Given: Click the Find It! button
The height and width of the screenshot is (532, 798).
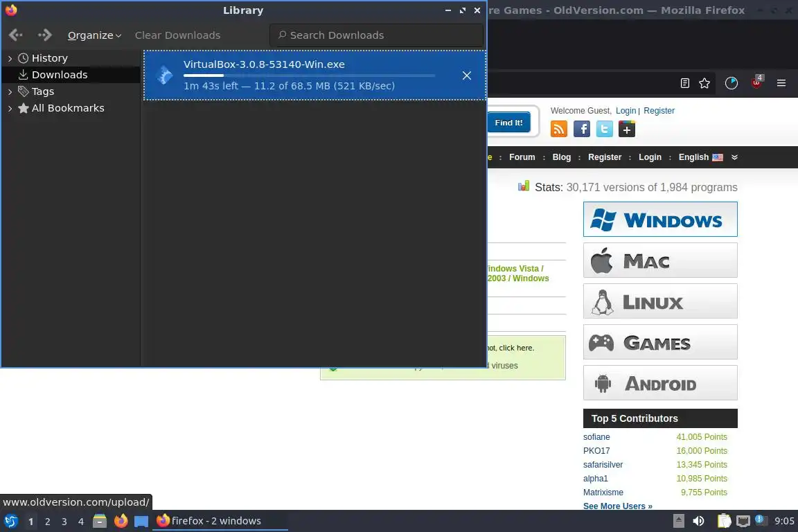Looking at the screenshot, I should tap(509, 123).
